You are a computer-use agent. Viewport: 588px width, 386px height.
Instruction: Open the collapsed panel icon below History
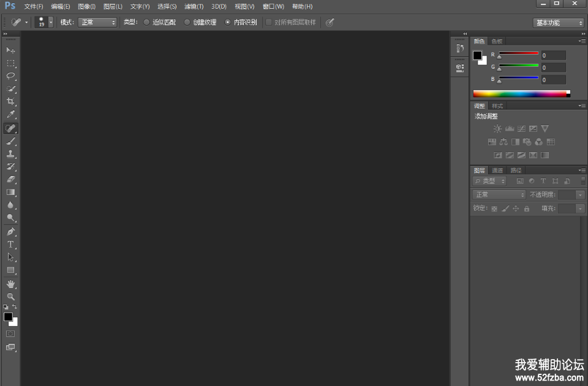(460, 68)
